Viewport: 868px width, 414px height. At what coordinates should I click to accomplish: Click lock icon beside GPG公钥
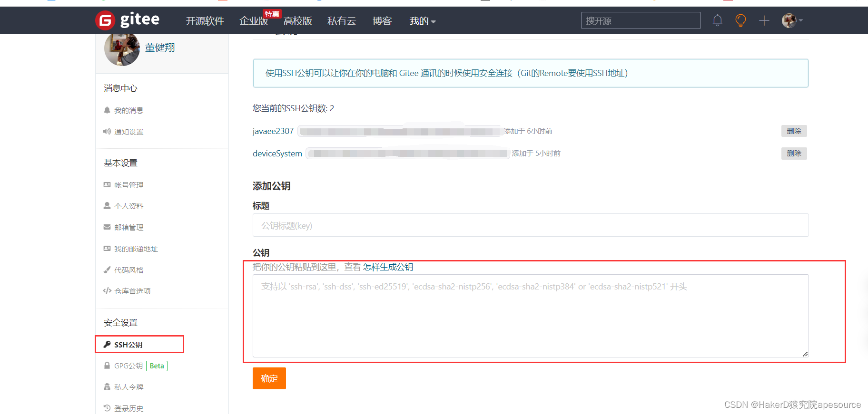pyautogui.click(x=107, y=366)
